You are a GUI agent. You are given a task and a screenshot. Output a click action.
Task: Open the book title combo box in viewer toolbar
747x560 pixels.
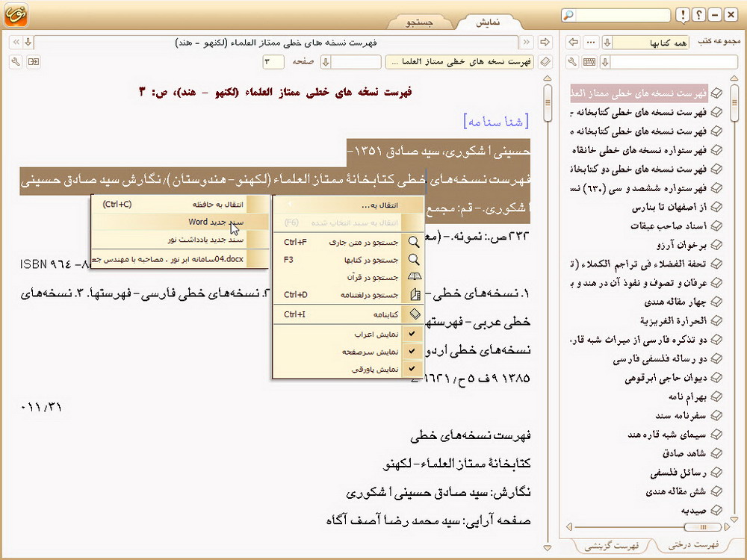[459, 62]
